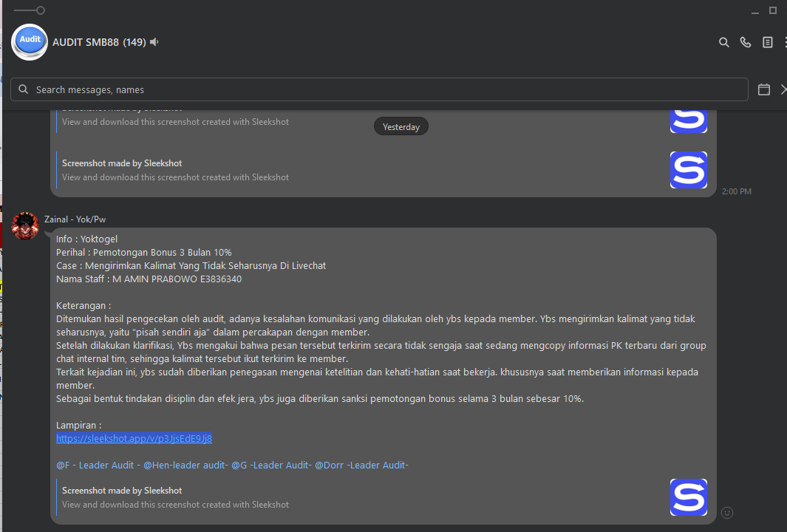
Task: Open calendar date picker in search bar
Action: 764,90
